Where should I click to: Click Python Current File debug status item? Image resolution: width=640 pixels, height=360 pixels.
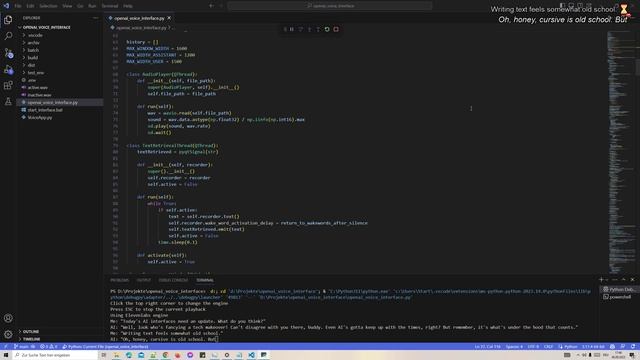(x=105, y=347)
